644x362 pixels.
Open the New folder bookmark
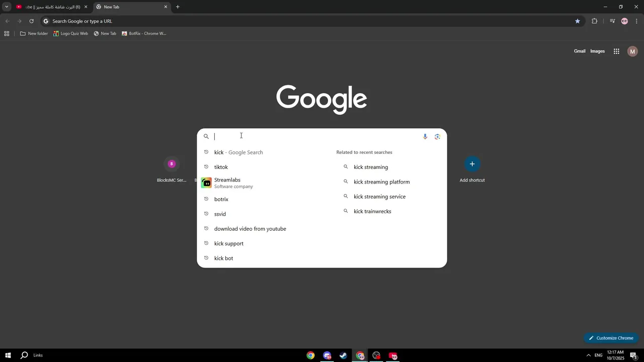(34, 34)
